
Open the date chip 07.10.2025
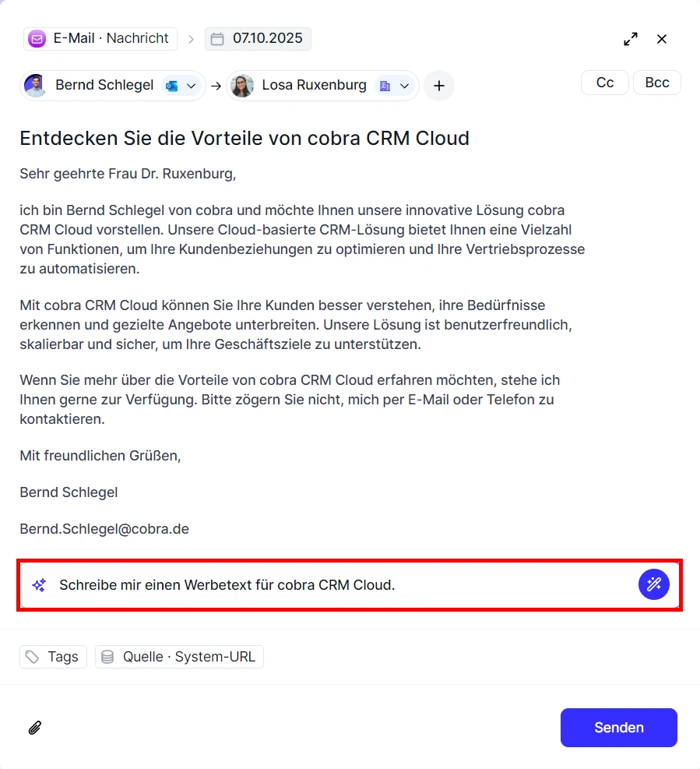(258, 38)
